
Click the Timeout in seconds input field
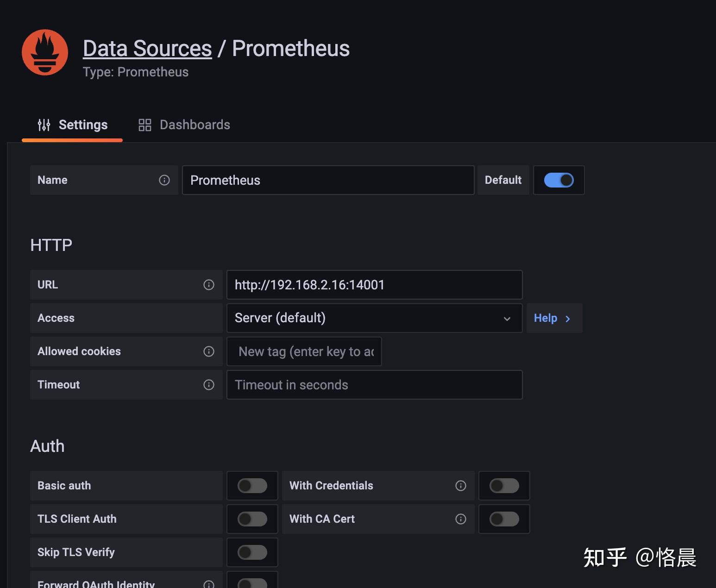click(x=374, y=385)
